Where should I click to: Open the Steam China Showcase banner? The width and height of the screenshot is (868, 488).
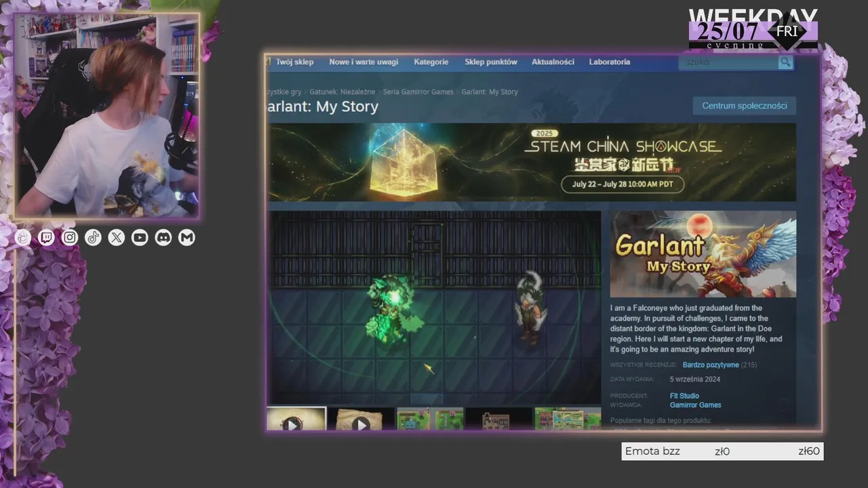click(x=532, y=162)
